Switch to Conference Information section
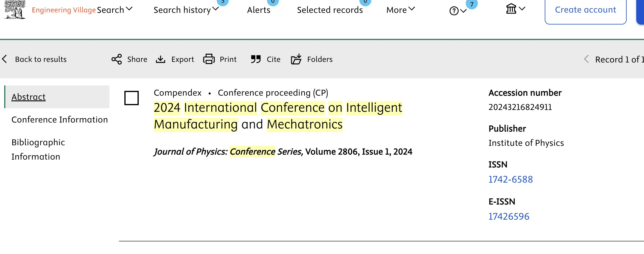644x254 pixels. coord(59,120)
